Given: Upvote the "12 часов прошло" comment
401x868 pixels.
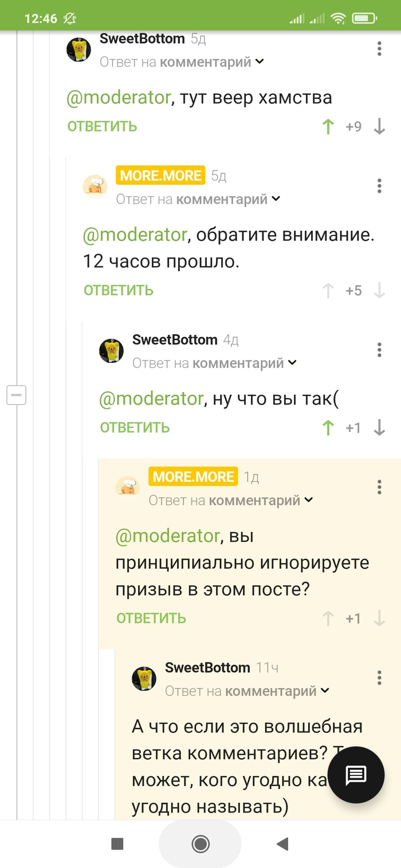Looking at the screenshot, I should 328,291.
